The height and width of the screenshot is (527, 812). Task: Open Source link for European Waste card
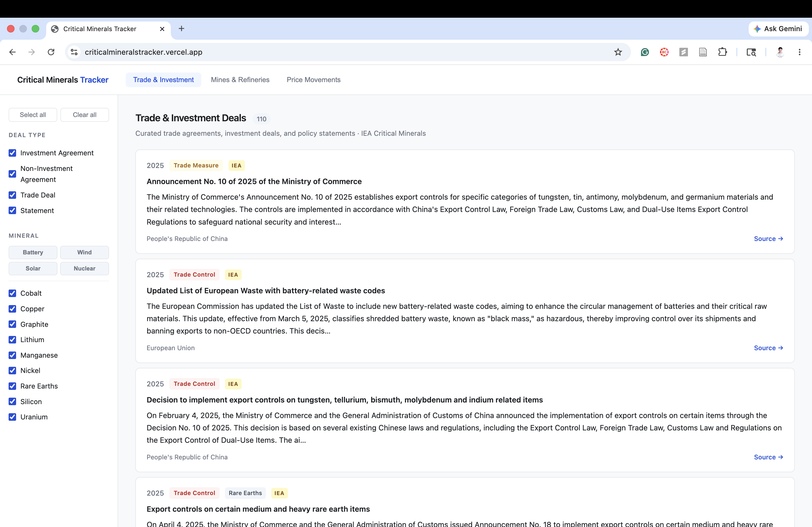pyautogui.click(x=768, y=348)
